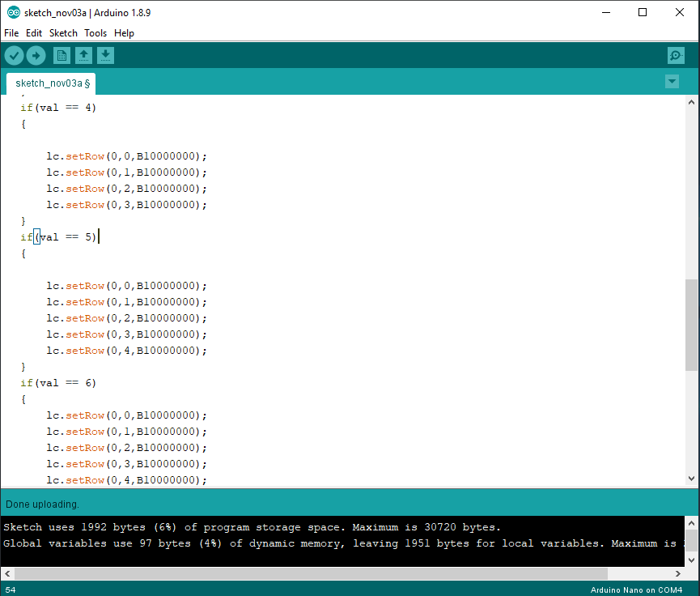Open the Edit menu
The height and width of the screenshot is (596, 700).
point(33,33)
